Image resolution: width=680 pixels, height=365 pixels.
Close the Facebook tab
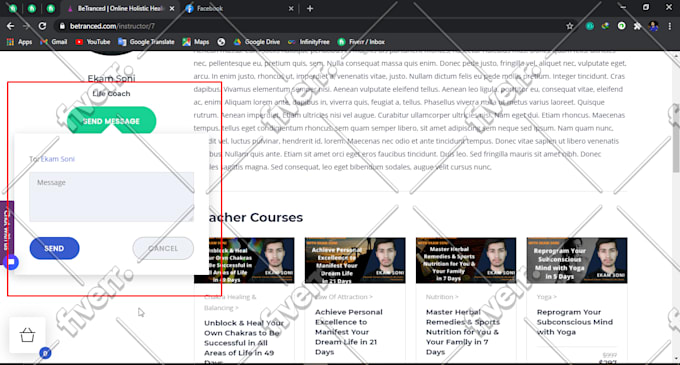(x=291, y=8)
